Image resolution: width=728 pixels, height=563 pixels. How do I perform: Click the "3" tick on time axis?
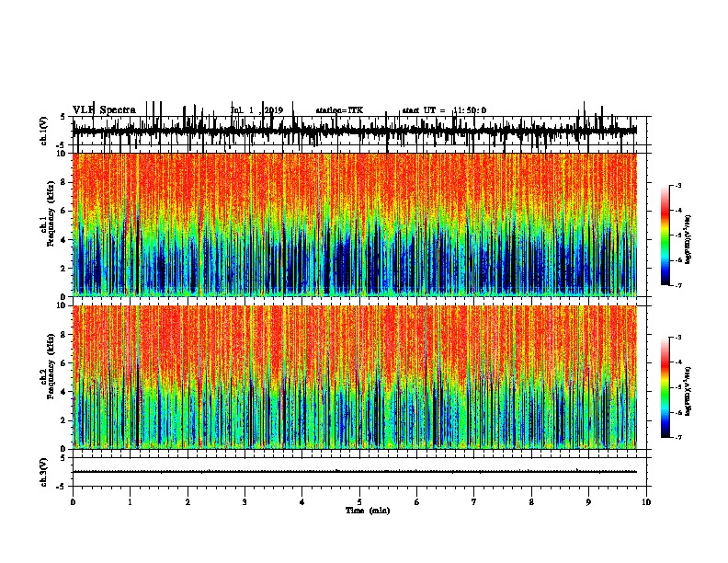pos(245,502)
